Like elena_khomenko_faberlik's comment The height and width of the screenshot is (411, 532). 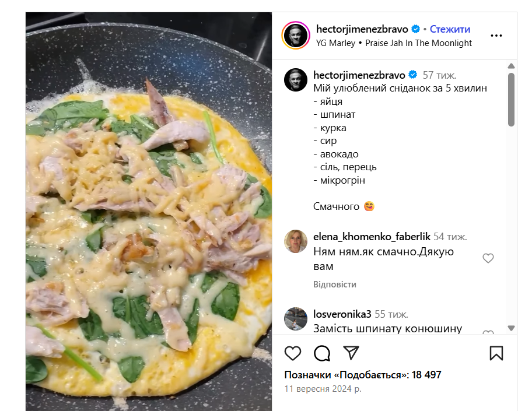(488, 258)
